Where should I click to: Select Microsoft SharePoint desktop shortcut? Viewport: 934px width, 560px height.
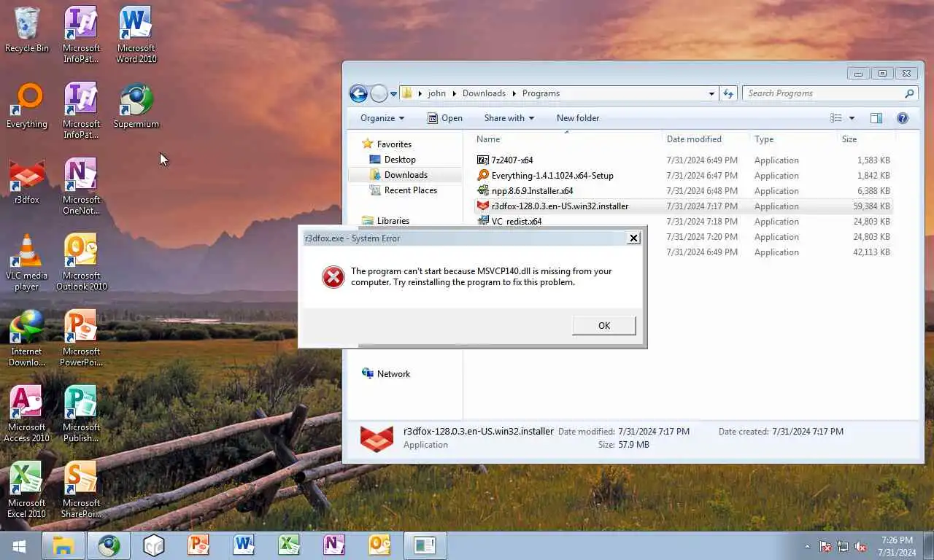pyautogui.click(x=82, y=490)
